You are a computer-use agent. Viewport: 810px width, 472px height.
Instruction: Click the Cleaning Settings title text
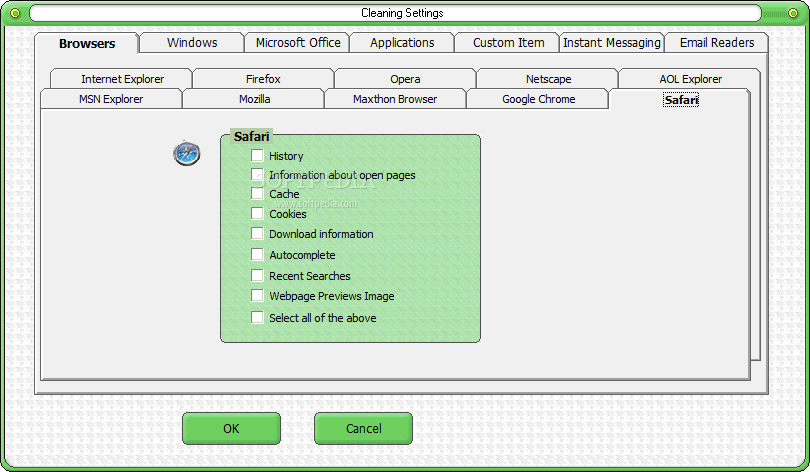click(x=402, y=13)
